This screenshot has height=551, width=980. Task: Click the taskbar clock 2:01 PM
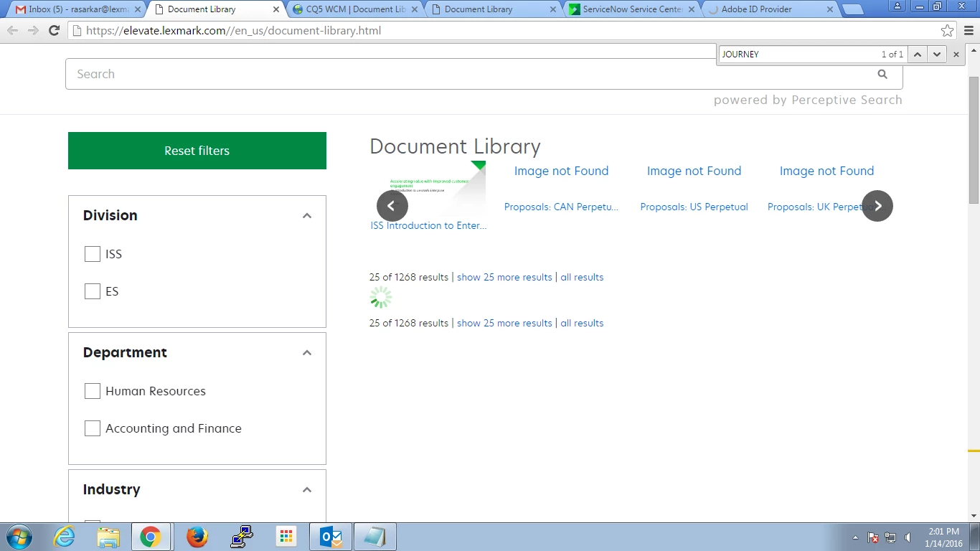click(943, 532)
